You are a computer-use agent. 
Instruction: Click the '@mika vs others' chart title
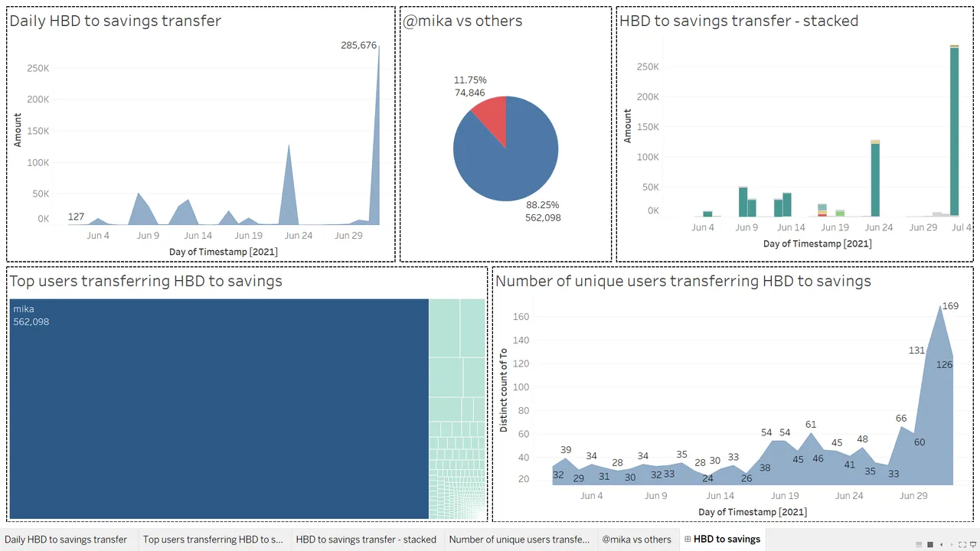pos(462,21)
